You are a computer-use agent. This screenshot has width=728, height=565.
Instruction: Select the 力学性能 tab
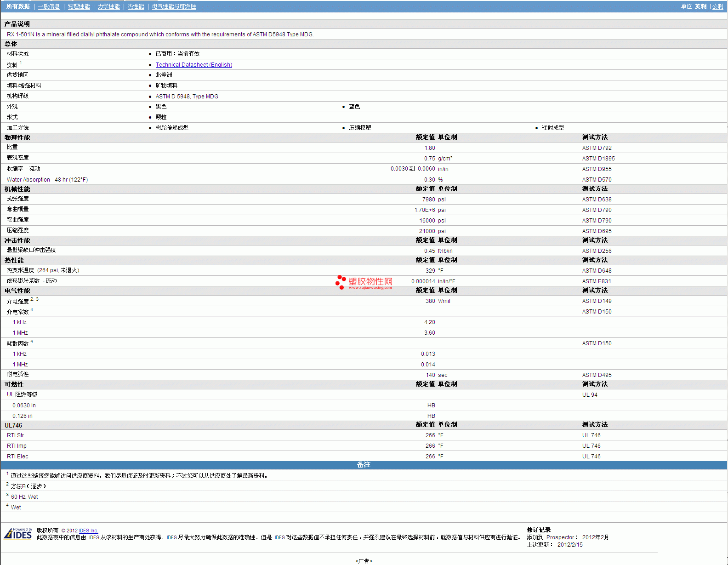tap(108, 6)
